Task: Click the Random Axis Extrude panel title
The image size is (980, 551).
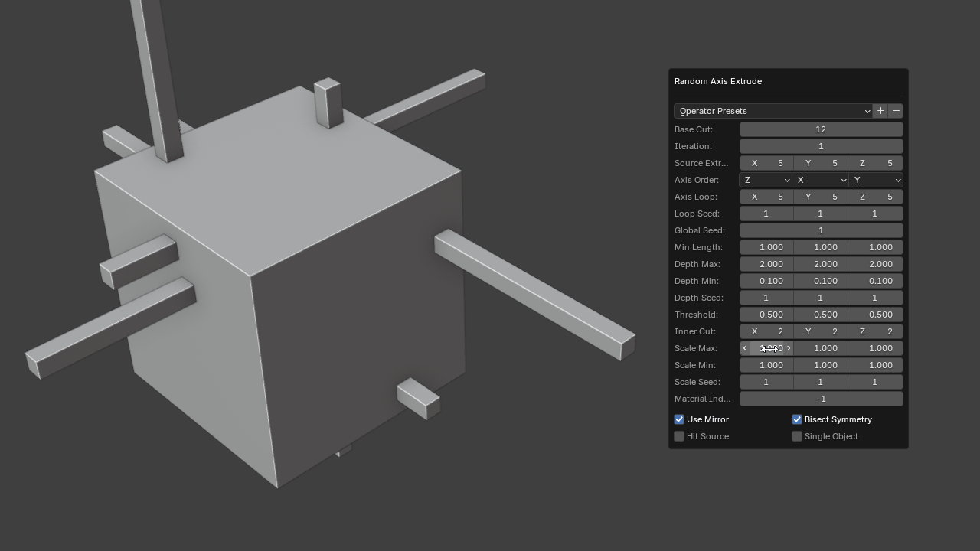Action: click(718, 81)
